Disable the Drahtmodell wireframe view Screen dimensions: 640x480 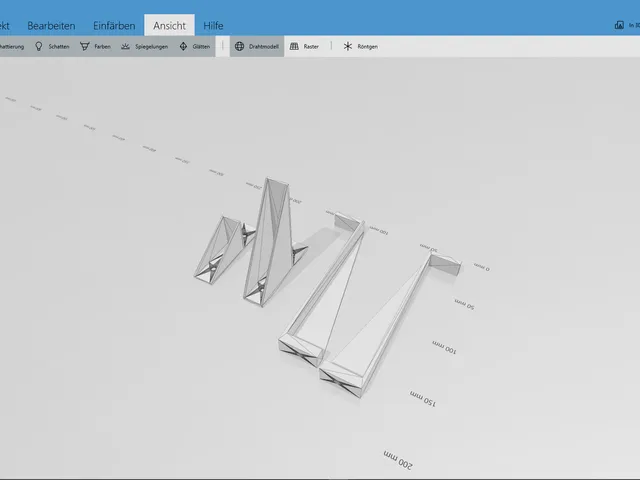257,46
